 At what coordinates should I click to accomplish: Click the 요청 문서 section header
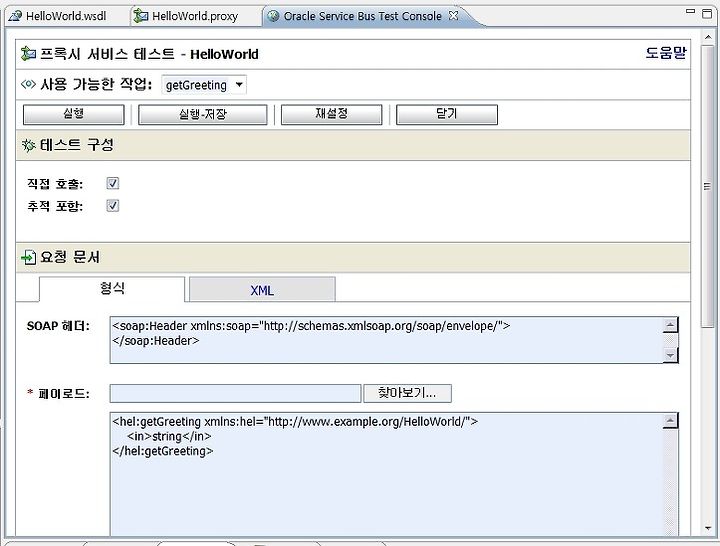point(353,257)
